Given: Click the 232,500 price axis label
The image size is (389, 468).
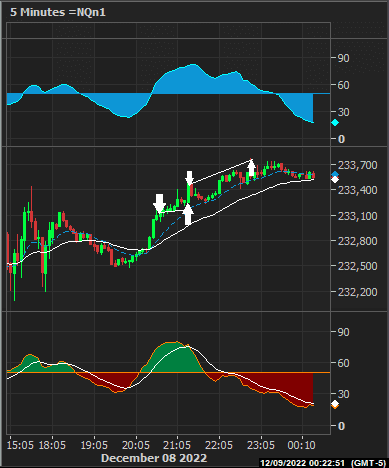Looking at the screenshot, I should pyautogui.click(x=358, y=266).
